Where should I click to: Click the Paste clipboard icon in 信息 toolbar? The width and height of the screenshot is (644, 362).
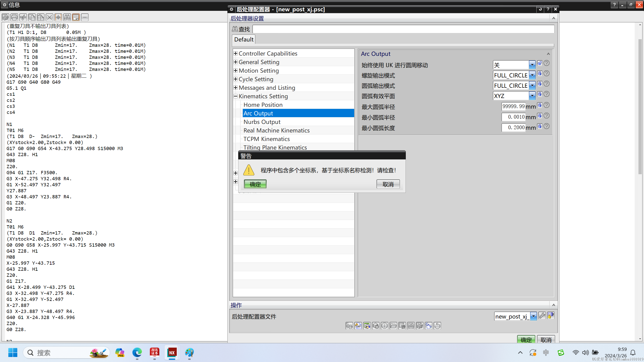pyautogui.click(x=41, y=17)
